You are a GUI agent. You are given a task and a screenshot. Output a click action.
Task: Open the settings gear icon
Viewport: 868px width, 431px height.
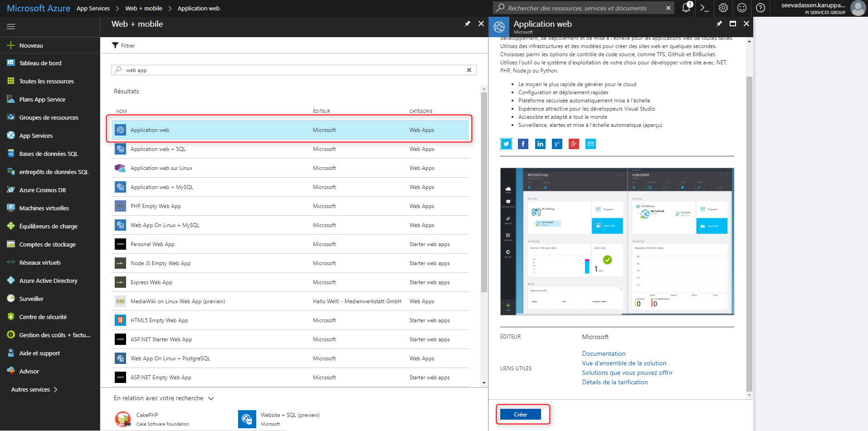coord(723,8)
